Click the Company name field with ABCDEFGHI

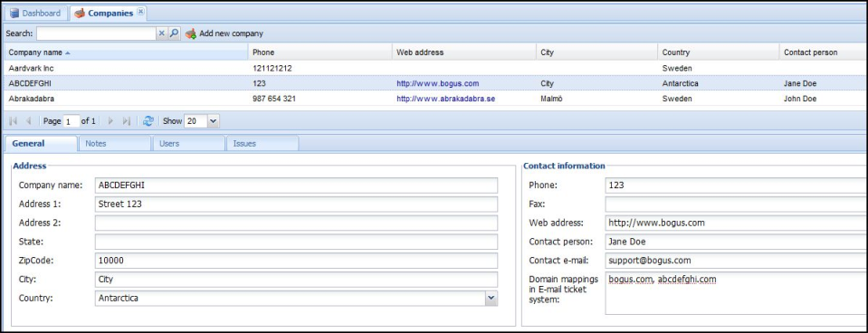[x=296, y=186]
